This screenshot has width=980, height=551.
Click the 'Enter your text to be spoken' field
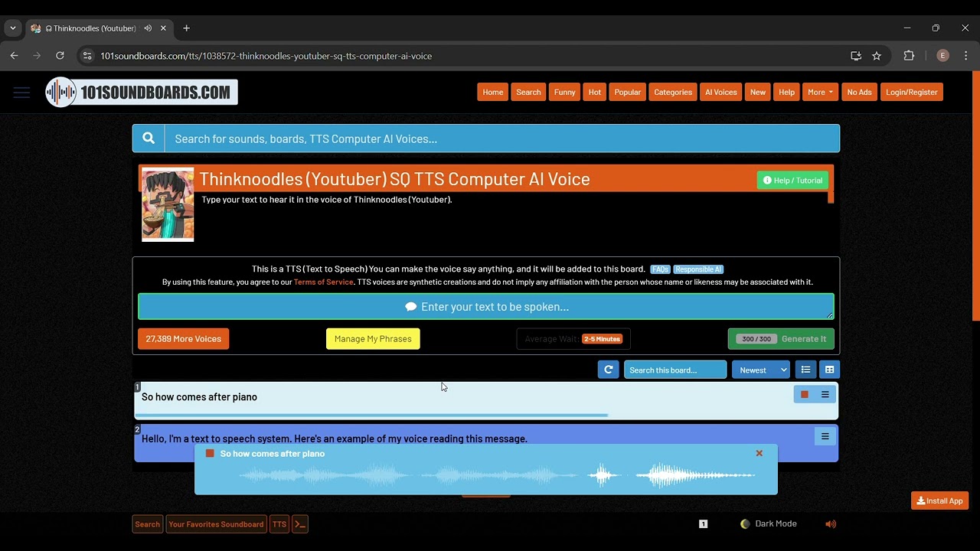point(486,307)
